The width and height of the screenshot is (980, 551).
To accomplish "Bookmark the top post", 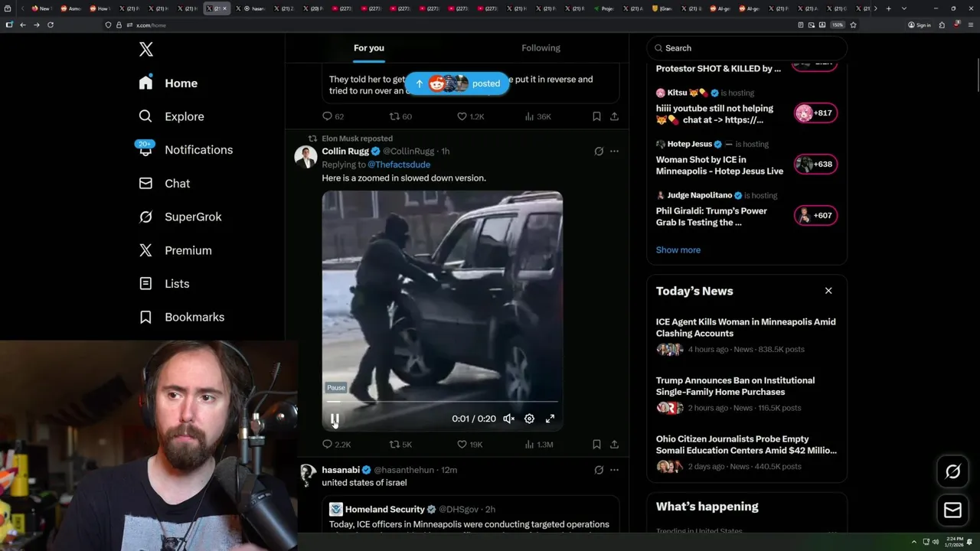I will click(x=596, y=116).
